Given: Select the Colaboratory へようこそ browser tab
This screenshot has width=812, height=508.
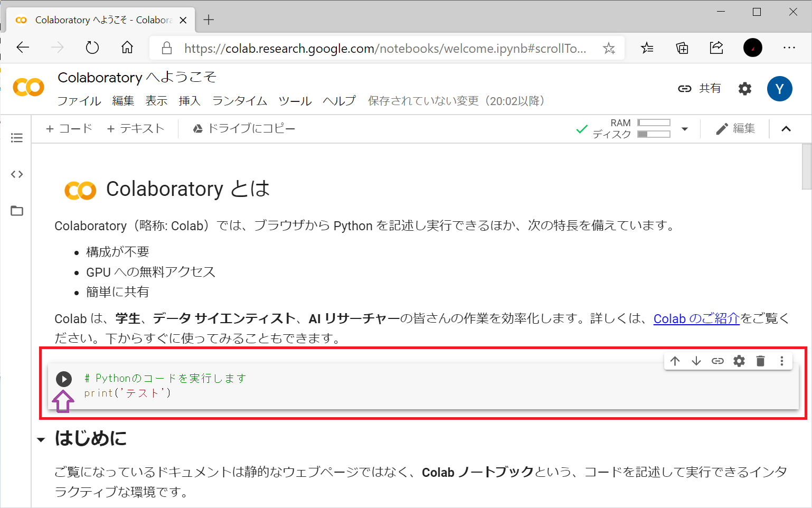Looking at the screenshot, I should [x=95, y=20].
